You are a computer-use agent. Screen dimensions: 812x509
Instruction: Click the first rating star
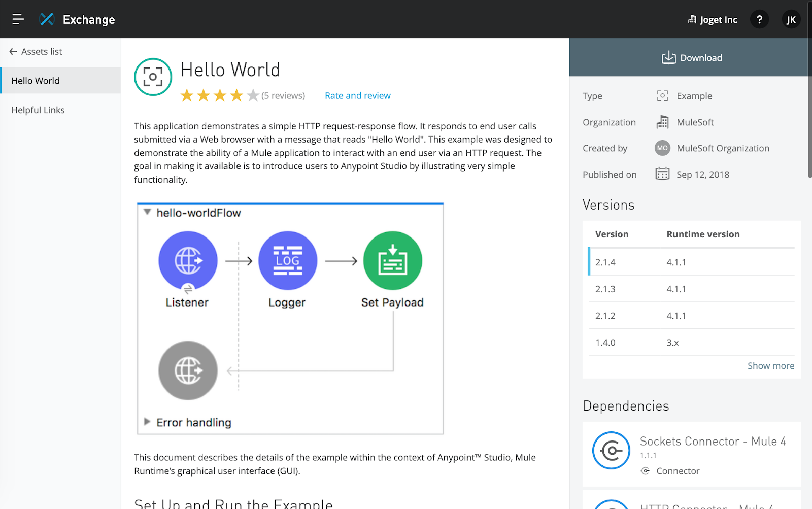pyautogui.click(x=187, y=95)
